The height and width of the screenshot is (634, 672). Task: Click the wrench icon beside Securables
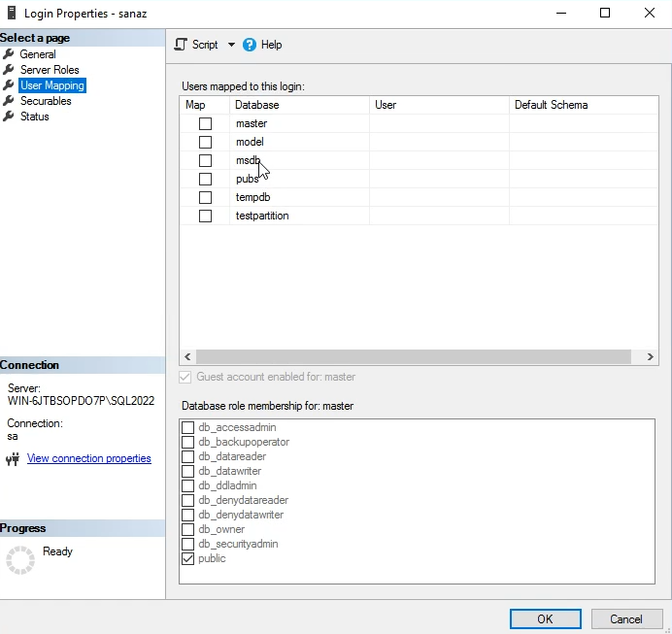[x=8, y=101]
